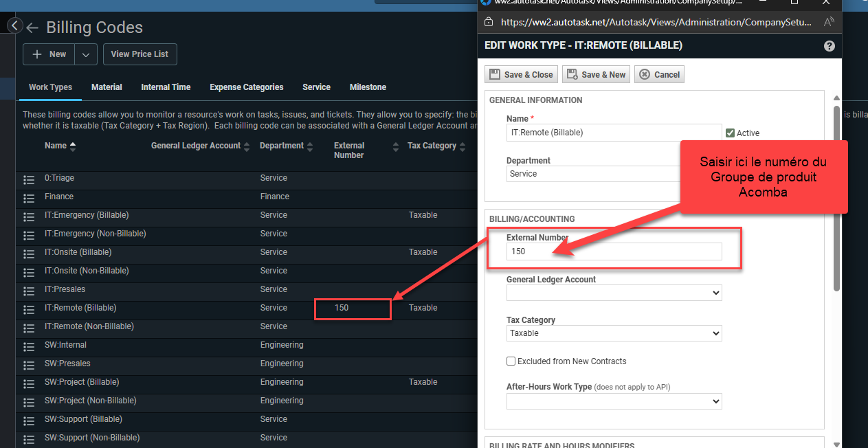
Task: Open General Ledger Account dropdown
Action: click(x=614, y=293)
